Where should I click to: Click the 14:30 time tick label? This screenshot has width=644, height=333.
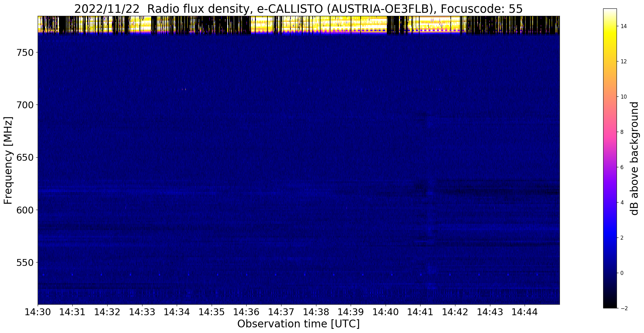pos(38,312)
